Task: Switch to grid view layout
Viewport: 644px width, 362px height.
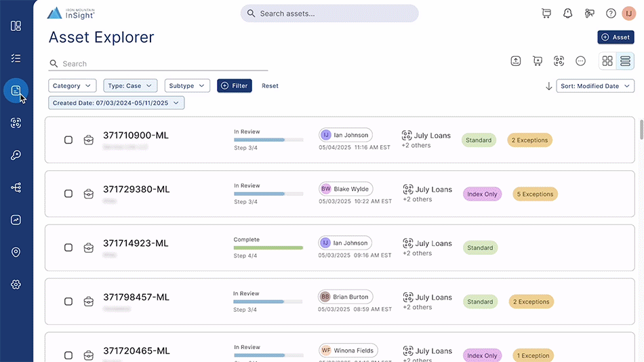Action: pyautogui.click(x=607, y=61)
